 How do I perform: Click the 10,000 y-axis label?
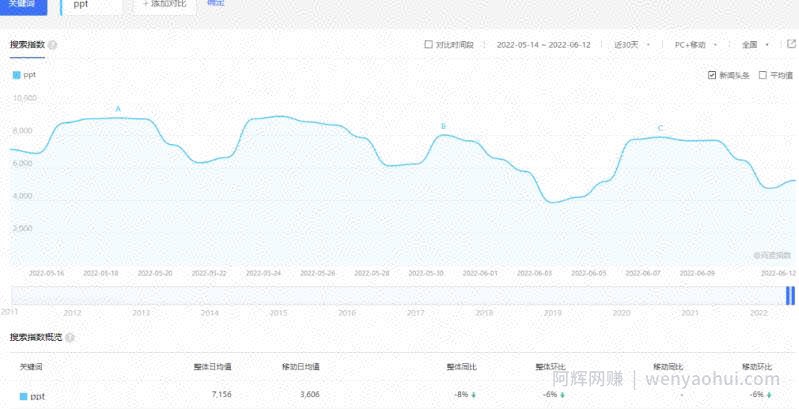tap(24, 98)
